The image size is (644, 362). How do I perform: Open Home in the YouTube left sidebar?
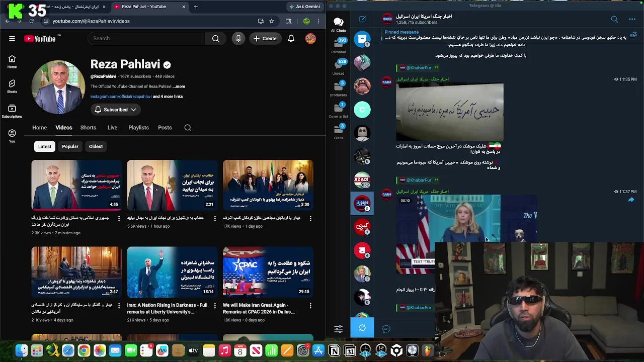point(12,62)
